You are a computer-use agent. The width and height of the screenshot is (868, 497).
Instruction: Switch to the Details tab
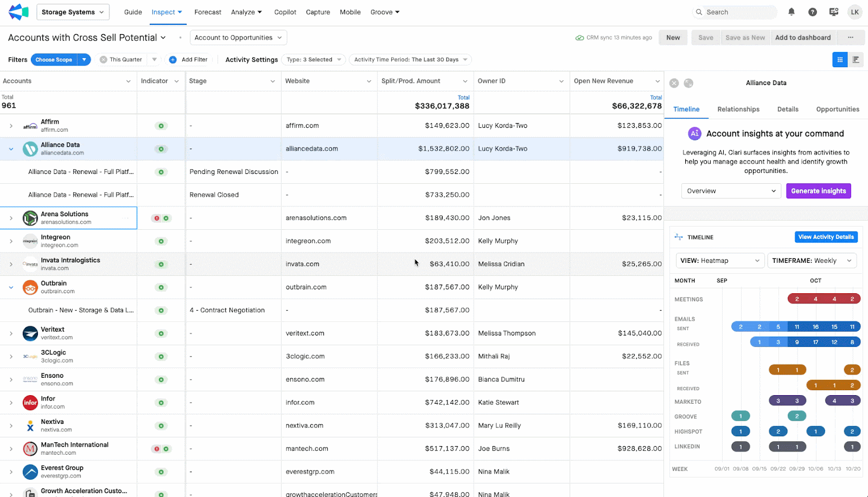pyautogui.click(x=788, y=109)
